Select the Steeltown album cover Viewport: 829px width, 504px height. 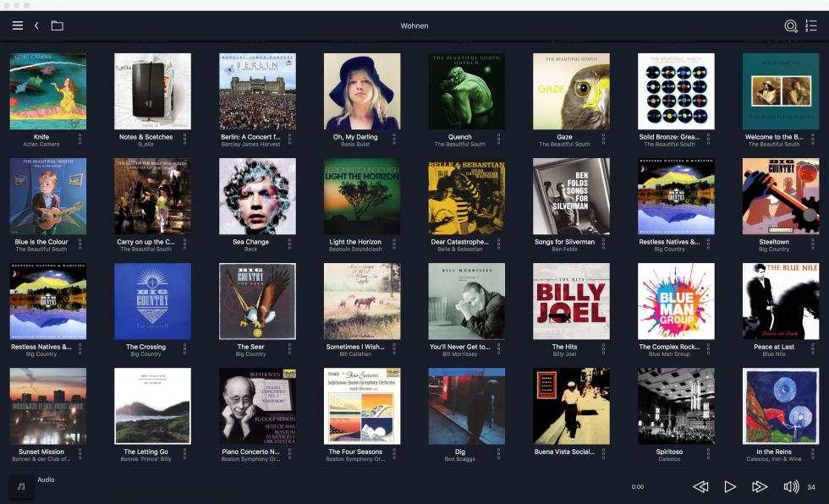pyautogui.click(x=780, y=196)
